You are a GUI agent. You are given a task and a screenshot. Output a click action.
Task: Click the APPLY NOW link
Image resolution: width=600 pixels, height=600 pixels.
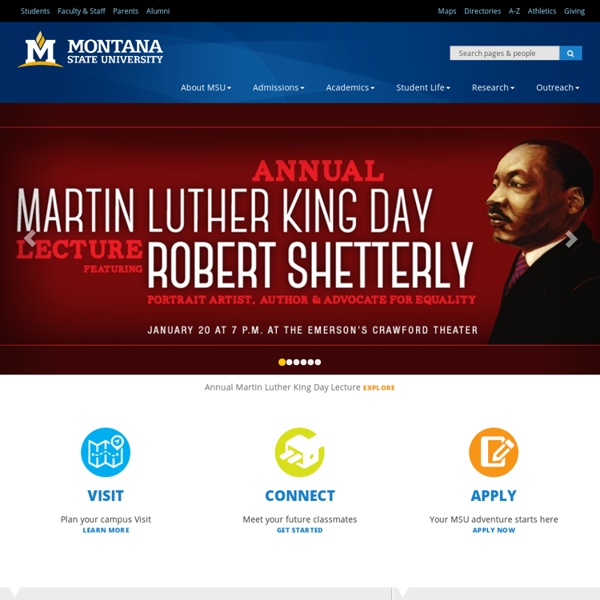(x=494, y=530)
